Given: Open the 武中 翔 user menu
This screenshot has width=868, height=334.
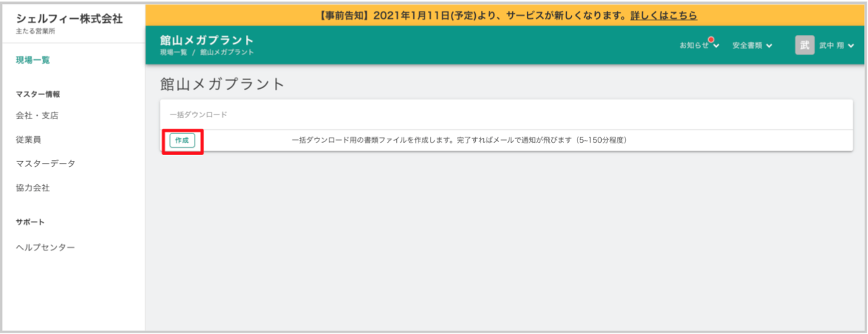Looking at the screenshot, I should click(x=836, y=45).
